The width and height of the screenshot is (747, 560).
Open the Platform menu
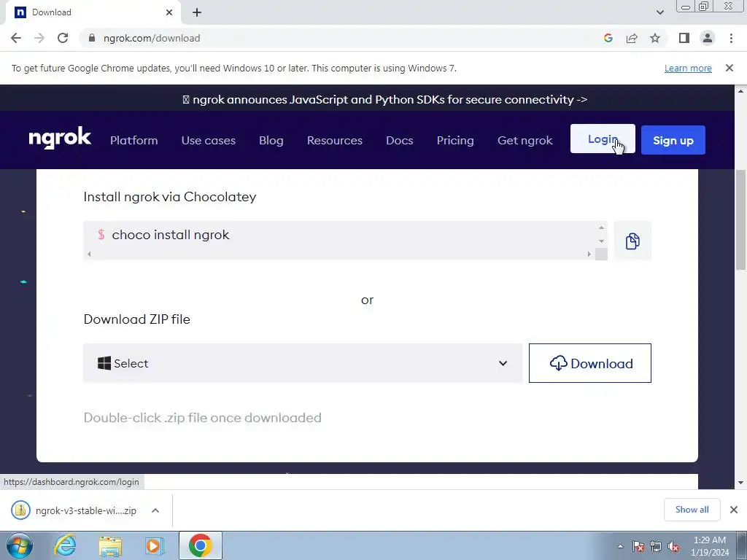pos(134,141)
